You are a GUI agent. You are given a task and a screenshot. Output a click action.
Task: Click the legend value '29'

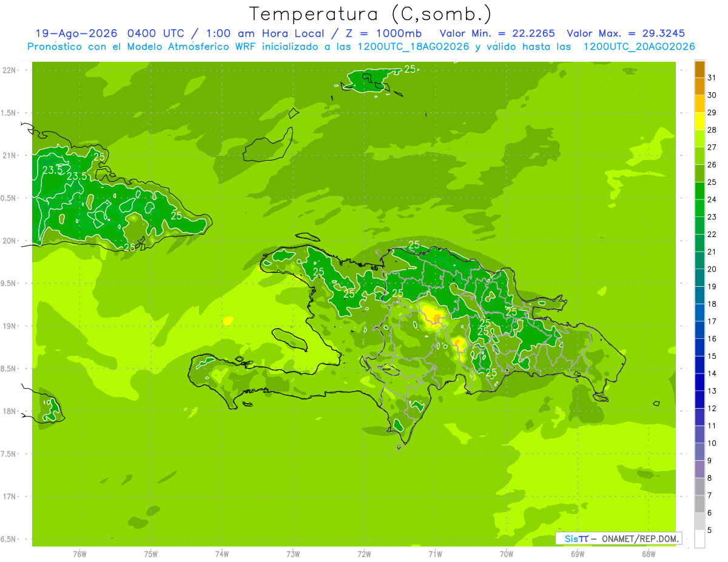[712, 113]
